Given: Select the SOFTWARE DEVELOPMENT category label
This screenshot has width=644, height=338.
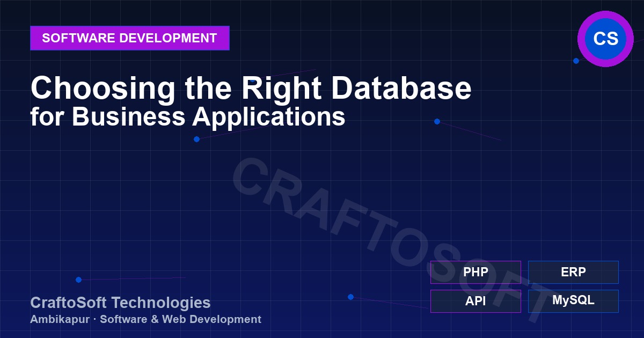Looking at the screenshot, I should click(x=130, y=38).
